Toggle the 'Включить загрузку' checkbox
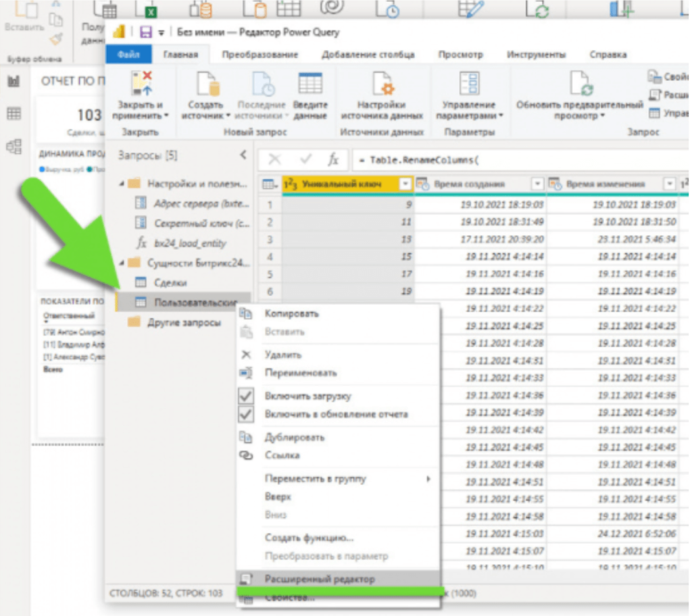 [x=246, y=396]
